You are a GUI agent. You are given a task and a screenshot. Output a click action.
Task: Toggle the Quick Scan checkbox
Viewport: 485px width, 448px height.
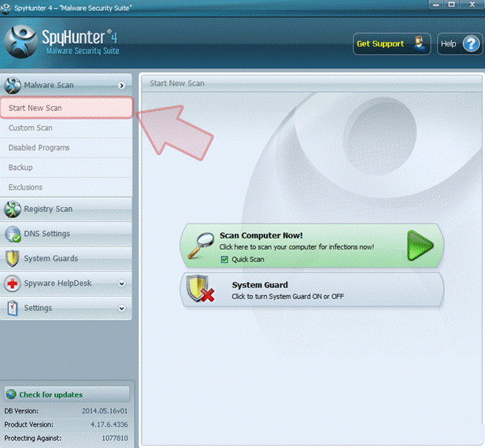pos(224,259)
